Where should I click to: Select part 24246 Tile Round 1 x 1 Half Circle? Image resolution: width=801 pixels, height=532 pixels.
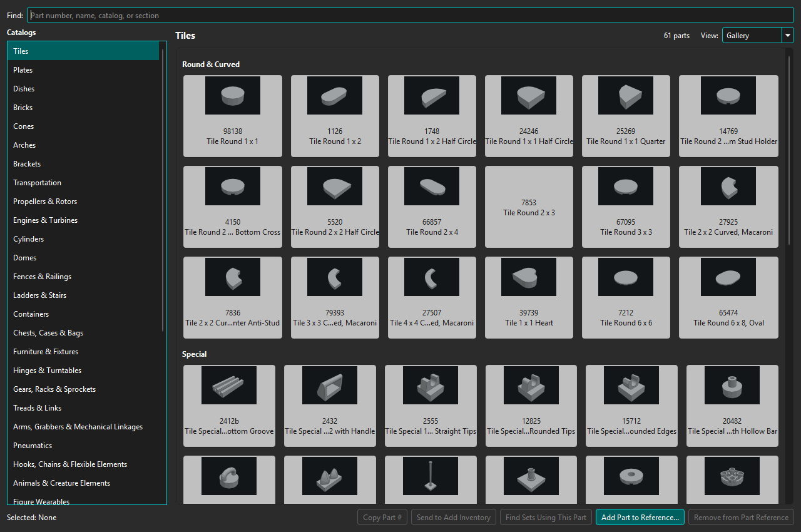click(x=529, y=116)
